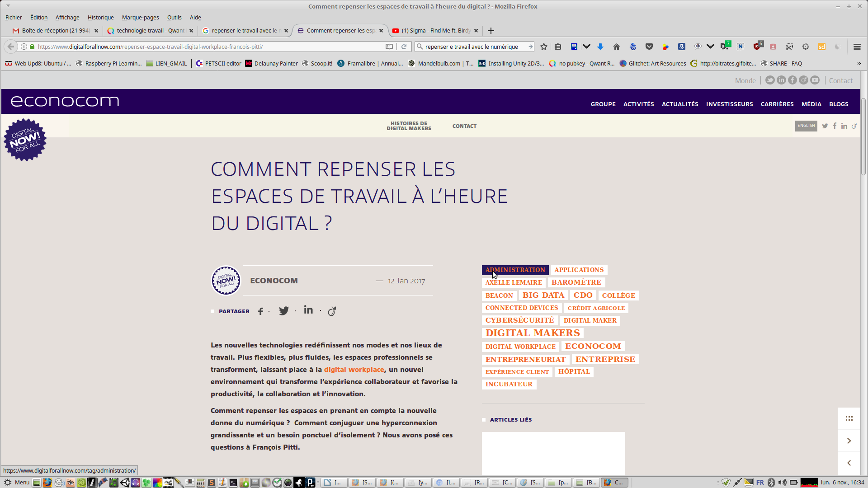Screen dimensions: 868x488
Task: Open the digital workplace link in the article
Action: click(x=354, y=370)
